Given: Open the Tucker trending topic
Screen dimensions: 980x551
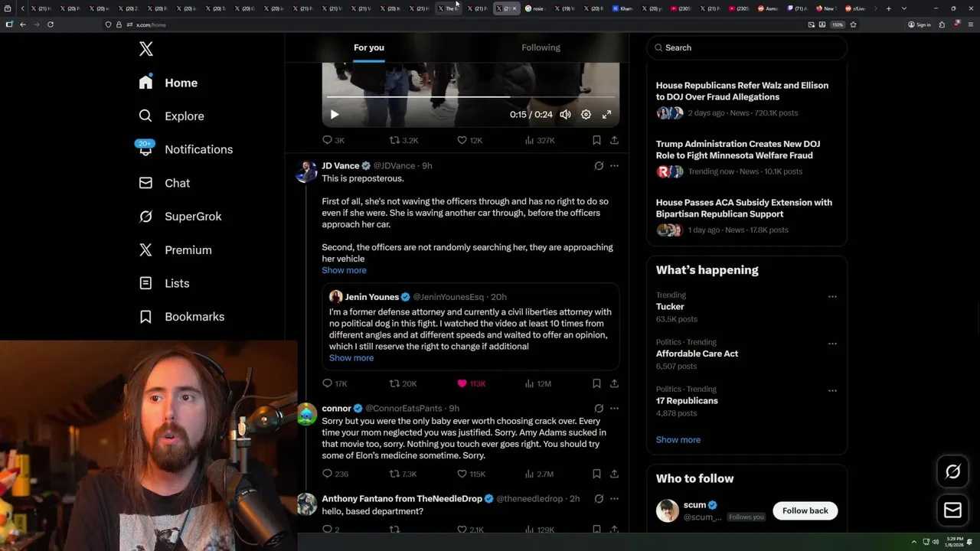Looking at the screenshot, I should 670,307.
